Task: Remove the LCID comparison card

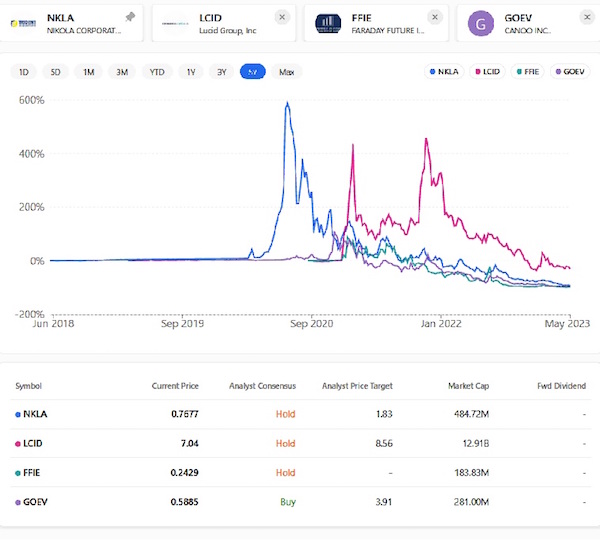Action: click(x=282, y=17)
